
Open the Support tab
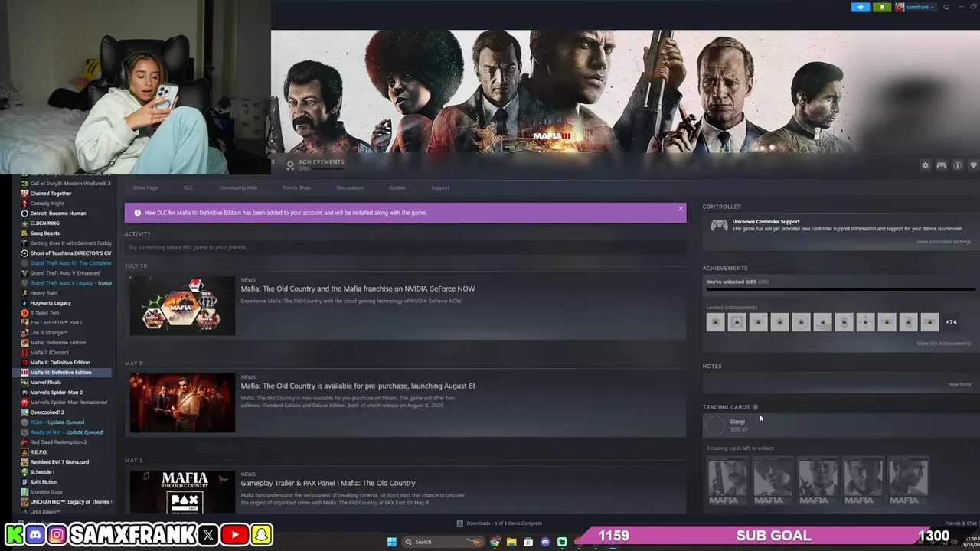pos(440,187)
